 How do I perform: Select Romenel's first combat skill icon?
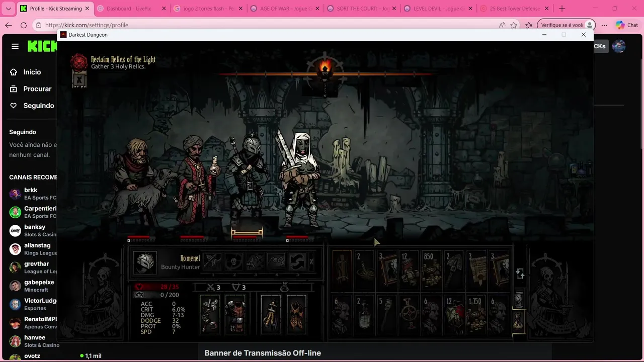pos(212,262)
